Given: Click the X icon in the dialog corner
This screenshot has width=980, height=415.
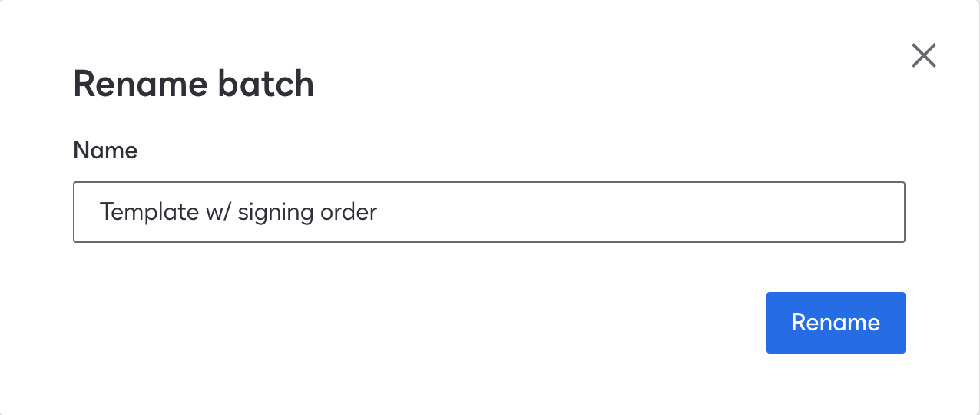Looking at the screenshot, I should 923,55.
